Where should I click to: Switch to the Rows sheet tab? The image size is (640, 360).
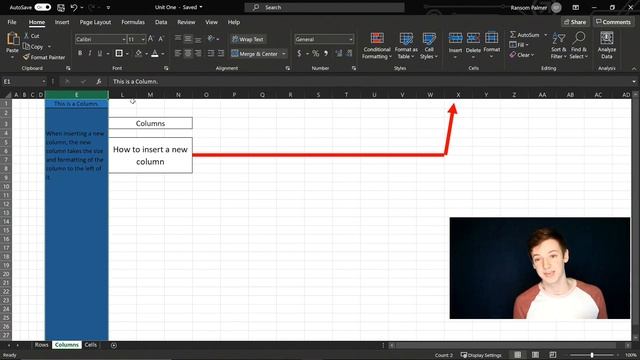pyautogui.click(x=41, y=345)
